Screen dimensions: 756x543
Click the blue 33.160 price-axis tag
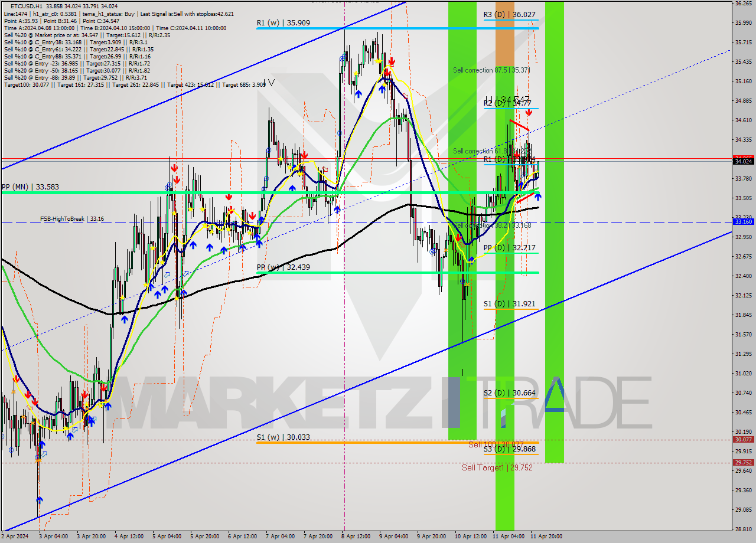743,222
